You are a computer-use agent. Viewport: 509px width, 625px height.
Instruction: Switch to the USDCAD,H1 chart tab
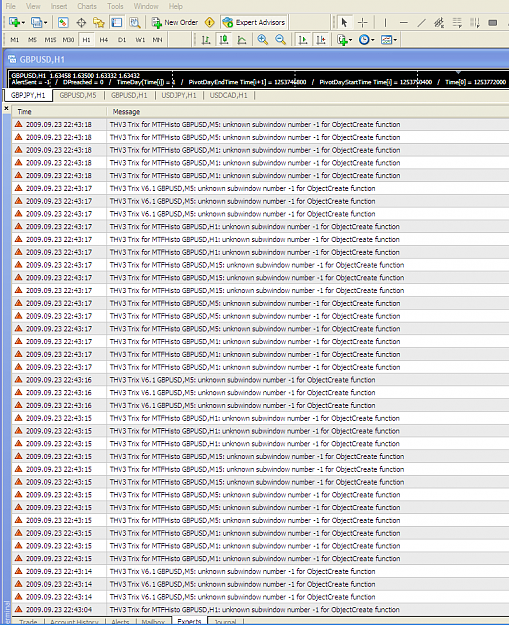pos(228,95)
